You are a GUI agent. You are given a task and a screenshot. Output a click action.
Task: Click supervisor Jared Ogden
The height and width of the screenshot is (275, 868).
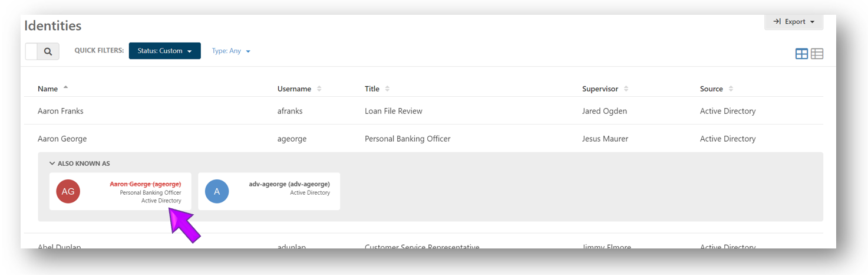tap(604, 111)
